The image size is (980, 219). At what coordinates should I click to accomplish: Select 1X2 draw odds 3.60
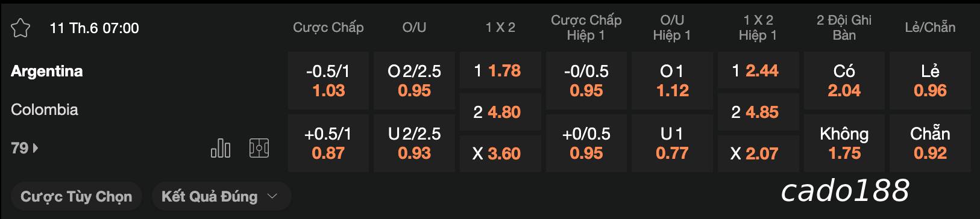pyautogui.click(x=500, y=153)
